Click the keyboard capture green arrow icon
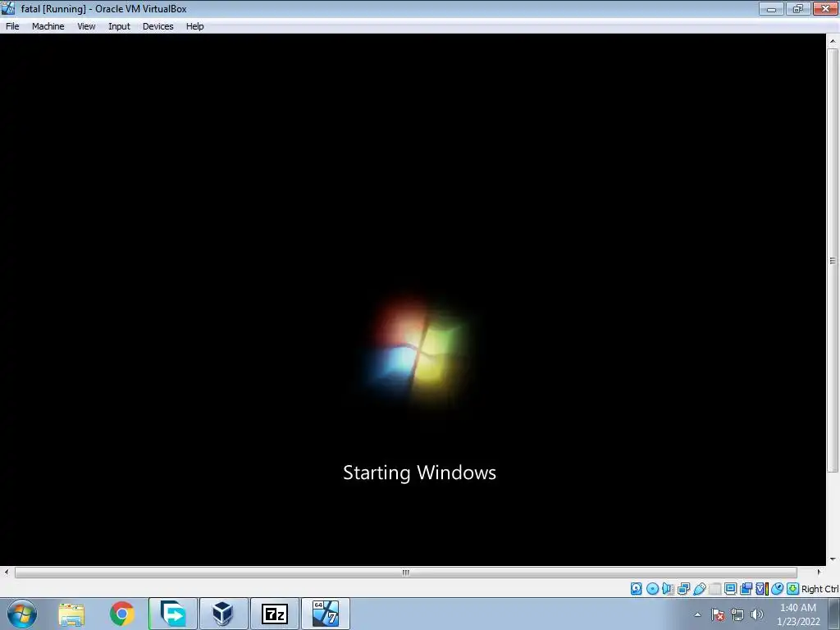840x630 pixels. (793, 589)
